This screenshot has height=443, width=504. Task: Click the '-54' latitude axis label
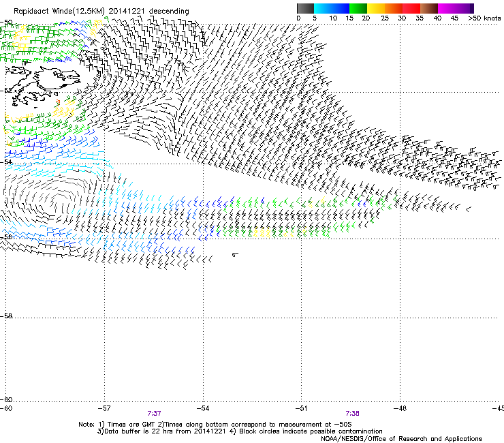[x=6, y=162]
